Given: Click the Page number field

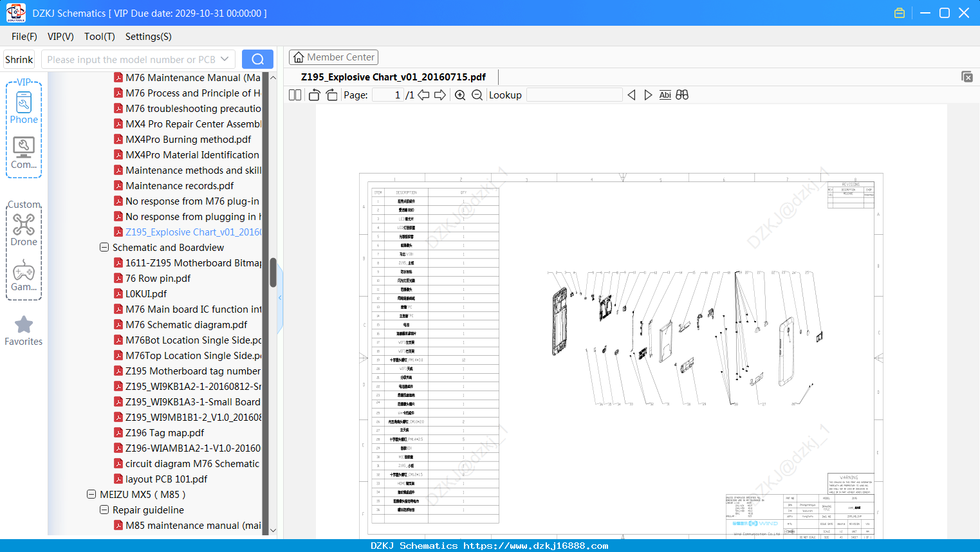Looking at the screenshot, I should click(387, 95).
